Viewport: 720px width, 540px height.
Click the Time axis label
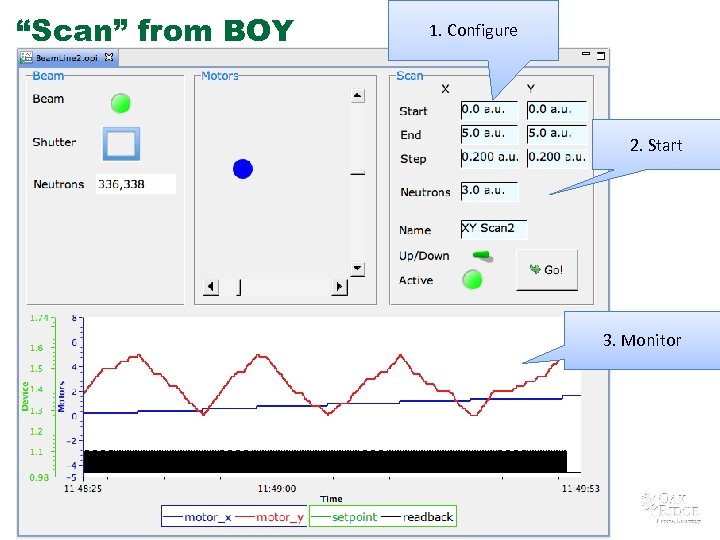click(331, 499)
